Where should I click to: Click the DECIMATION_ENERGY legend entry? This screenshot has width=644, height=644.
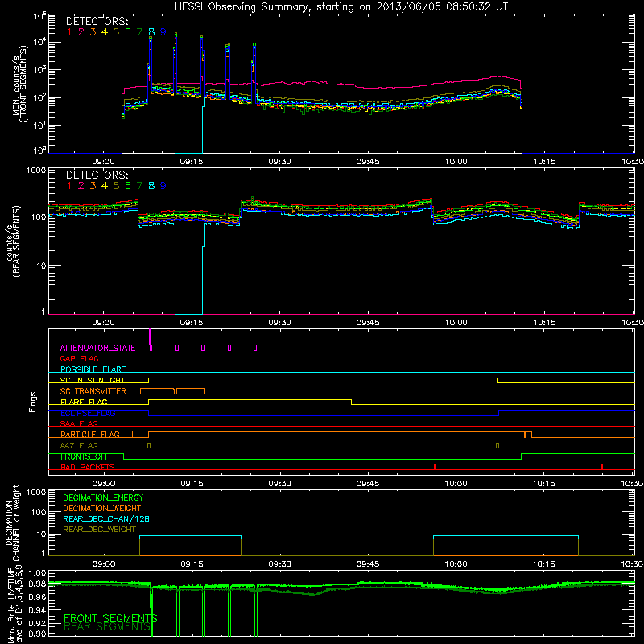pos(103,497)
